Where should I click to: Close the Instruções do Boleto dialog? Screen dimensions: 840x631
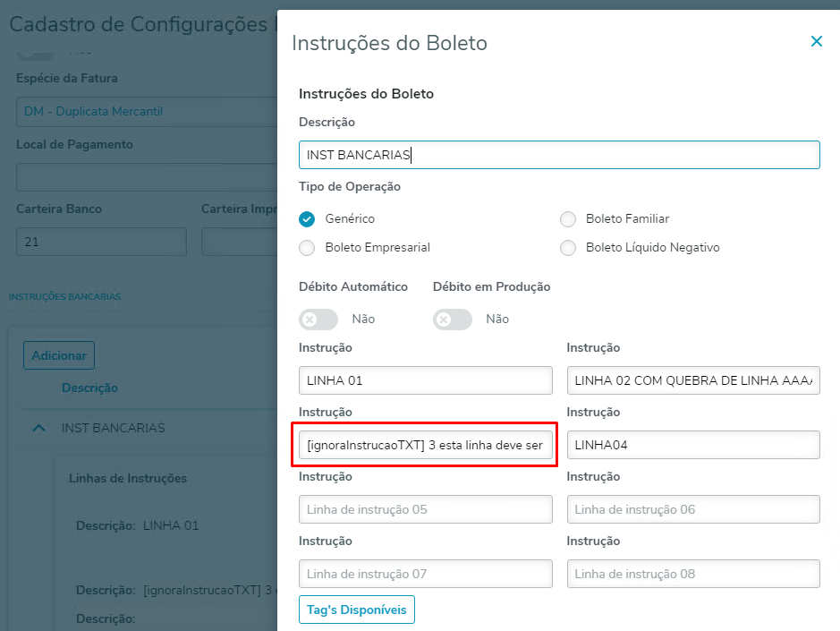(x=816, y=41)
